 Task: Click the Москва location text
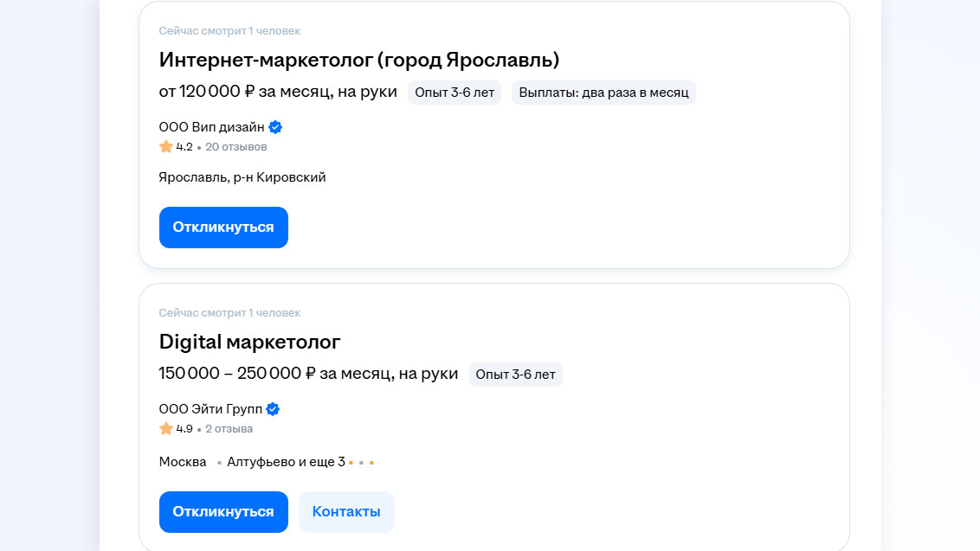(x=183, y=462)
